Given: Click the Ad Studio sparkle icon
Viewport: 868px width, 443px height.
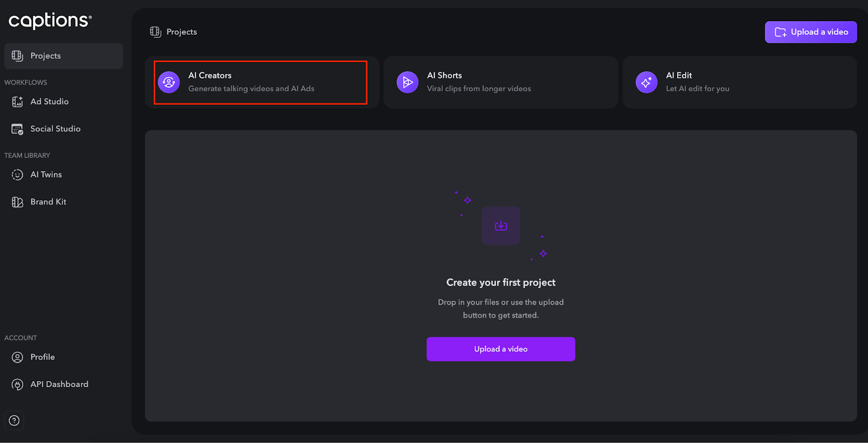Looking at the screenshot, I should (x=17, y=102).
